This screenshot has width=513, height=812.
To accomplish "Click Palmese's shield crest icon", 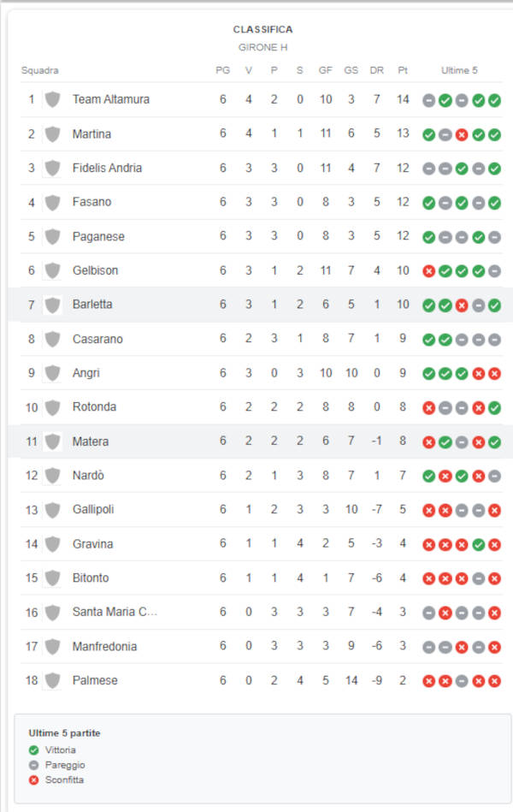I will [52, 680].
